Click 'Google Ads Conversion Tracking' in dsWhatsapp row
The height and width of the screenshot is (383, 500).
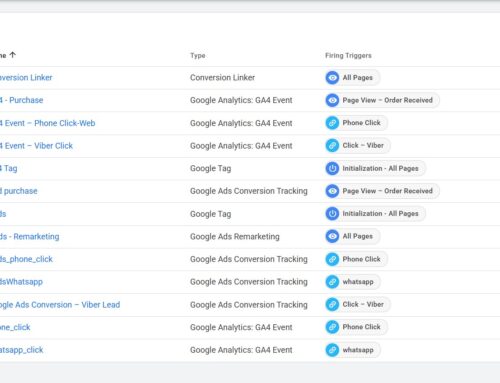[x=249, y=282]
